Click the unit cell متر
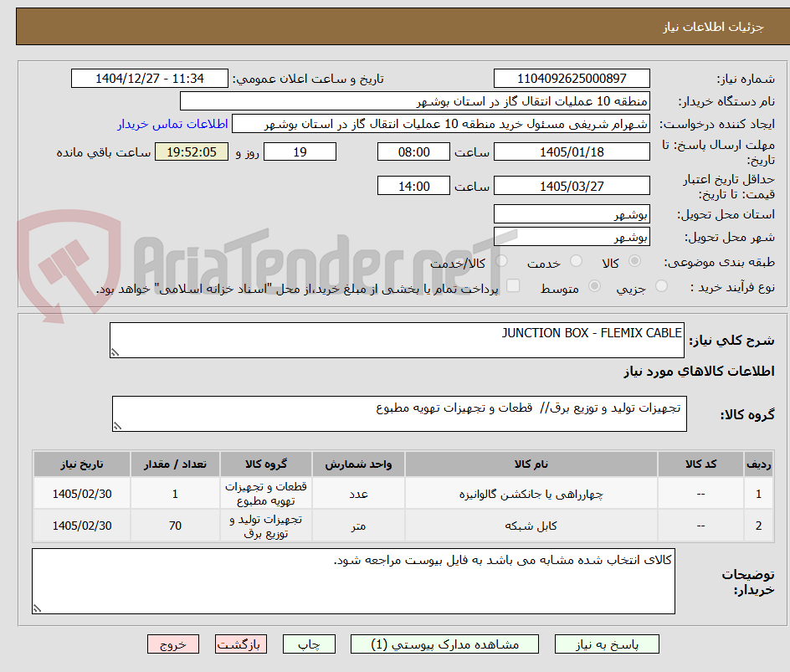This screenshot has height=672, width=790. 358,526
